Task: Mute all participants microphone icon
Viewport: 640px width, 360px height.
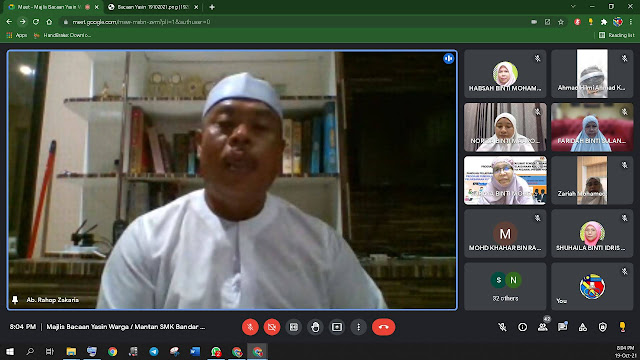Action: tap(502, 327)
